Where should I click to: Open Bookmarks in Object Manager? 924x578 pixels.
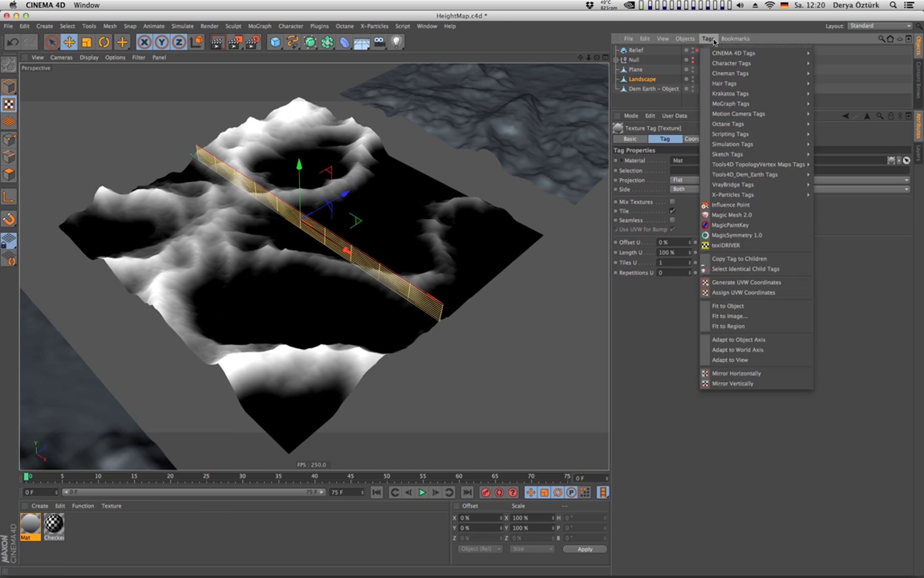(x=735, y=39)
